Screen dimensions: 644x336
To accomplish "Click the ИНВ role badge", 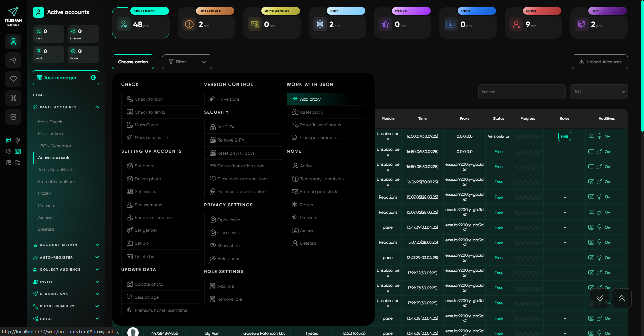I will coord(565,136).
